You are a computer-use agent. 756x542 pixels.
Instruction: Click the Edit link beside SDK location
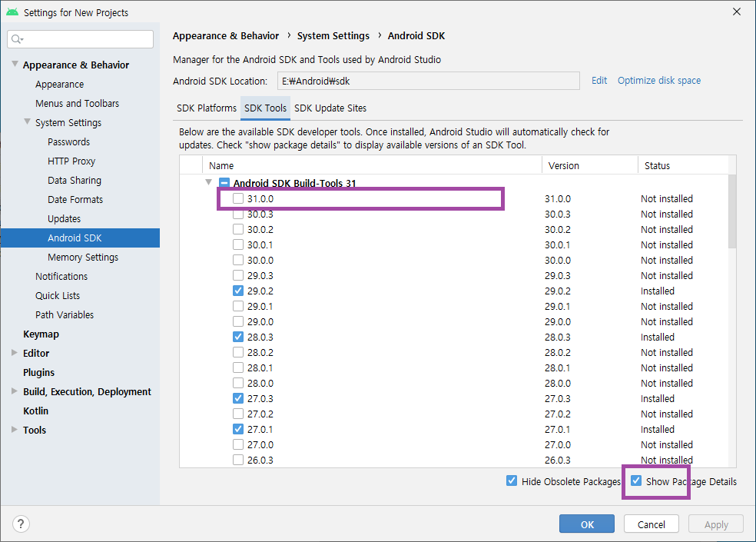tap(598, 80)
